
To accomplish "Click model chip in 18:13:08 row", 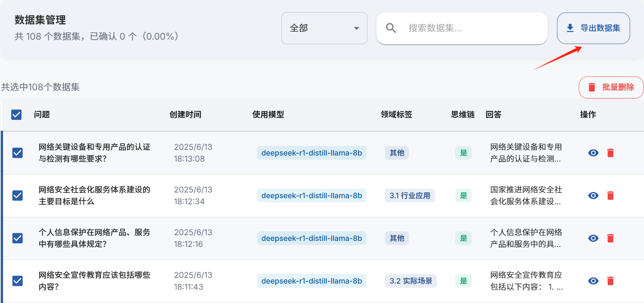I will click(x=312, y=153).
